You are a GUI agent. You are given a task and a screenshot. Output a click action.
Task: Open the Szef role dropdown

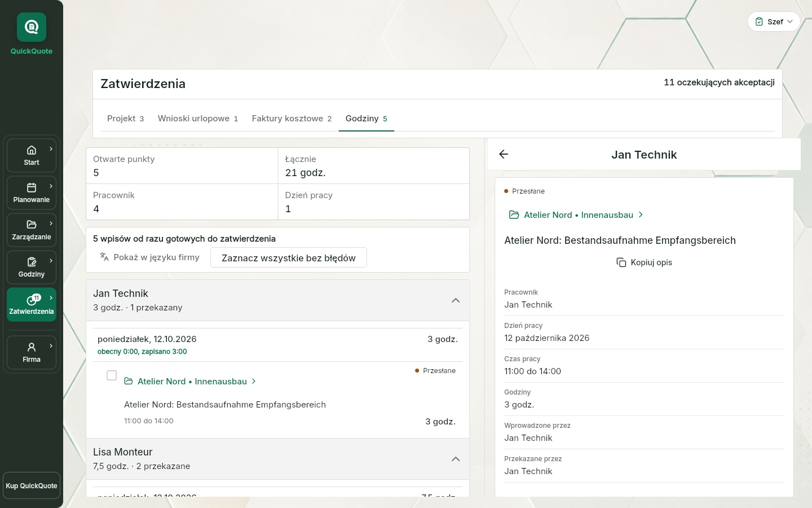[x=774, y=21]
